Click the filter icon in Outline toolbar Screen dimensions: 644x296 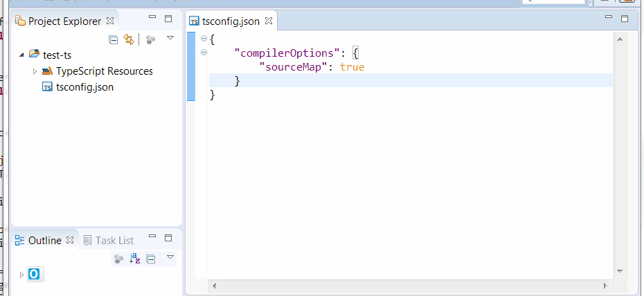[x=119, y=258]
